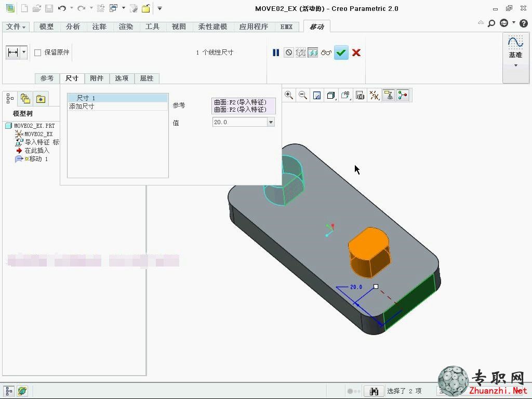Click the Zoom Out magnifier icon
Image resolution: width=532 pixels, height=399 pixels.
303,96
